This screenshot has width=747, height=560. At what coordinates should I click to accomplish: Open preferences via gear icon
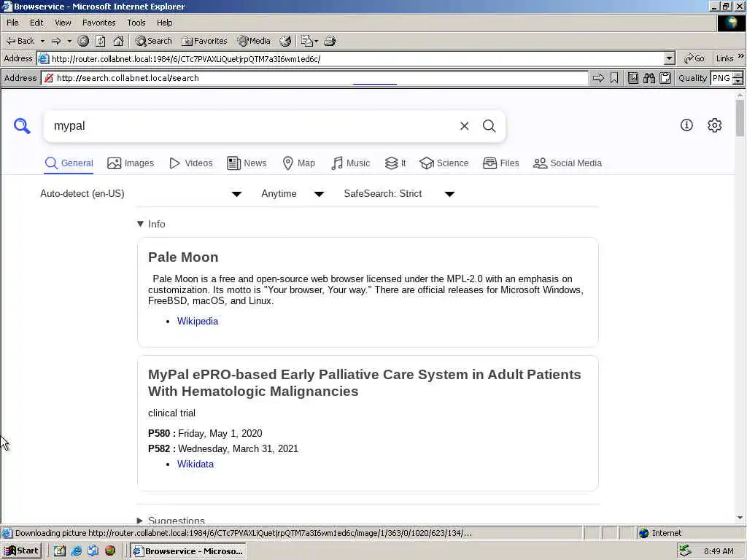pyautogui.click(x=715, y=125)
